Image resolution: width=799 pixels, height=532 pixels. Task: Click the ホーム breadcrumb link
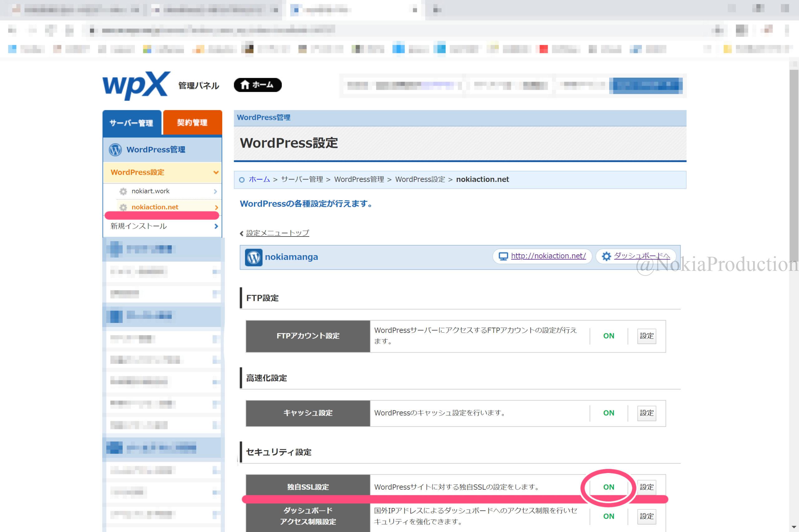(x=259, y=179)
